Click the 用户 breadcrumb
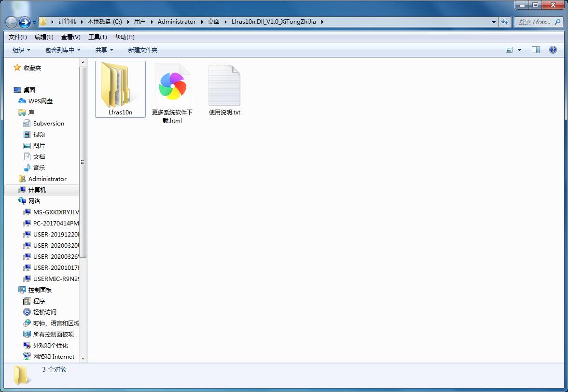The image size is (568, 392). [x=139, y=22]
